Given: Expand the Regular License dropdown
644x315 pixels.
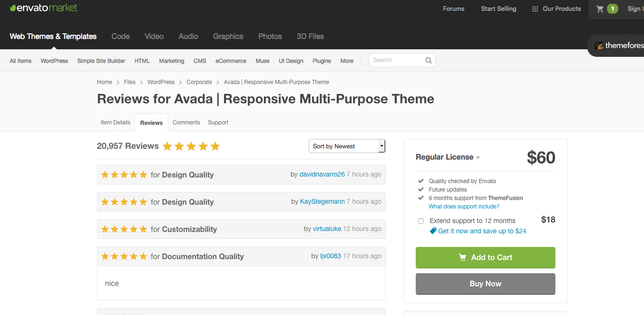Looking at the screenshot, I should (448, 157).
